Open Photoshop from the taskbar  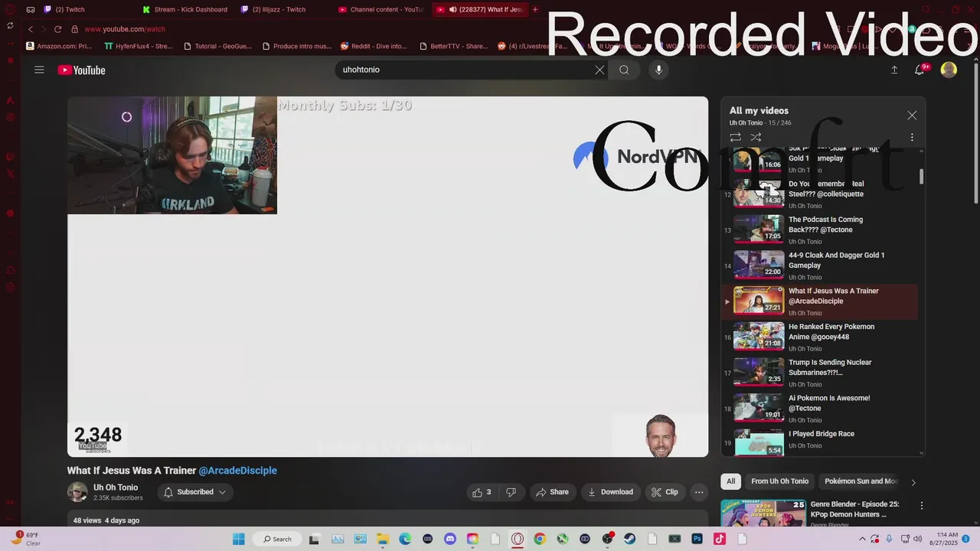(x=697, y=539)
